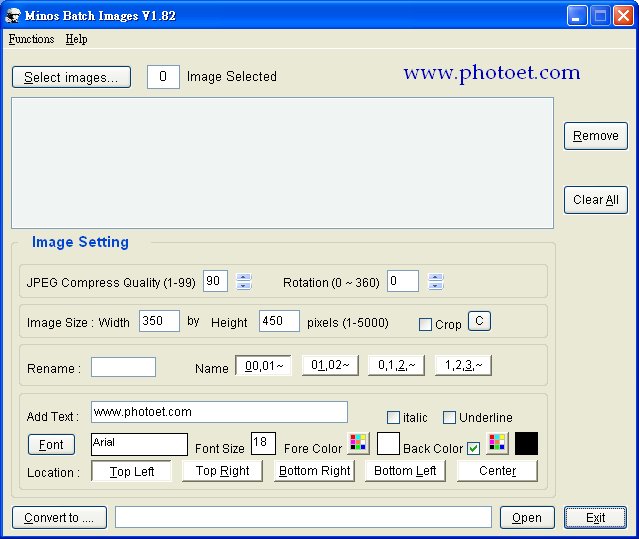
Task: Click the Select images... button
Action: coord(71,77)
